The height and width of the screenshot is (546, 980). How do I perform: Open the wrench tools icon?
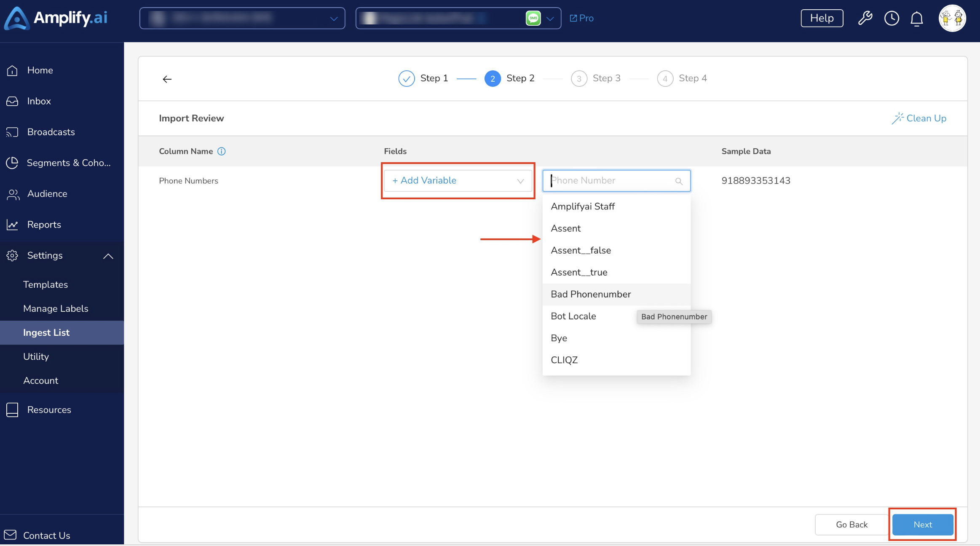865,18
